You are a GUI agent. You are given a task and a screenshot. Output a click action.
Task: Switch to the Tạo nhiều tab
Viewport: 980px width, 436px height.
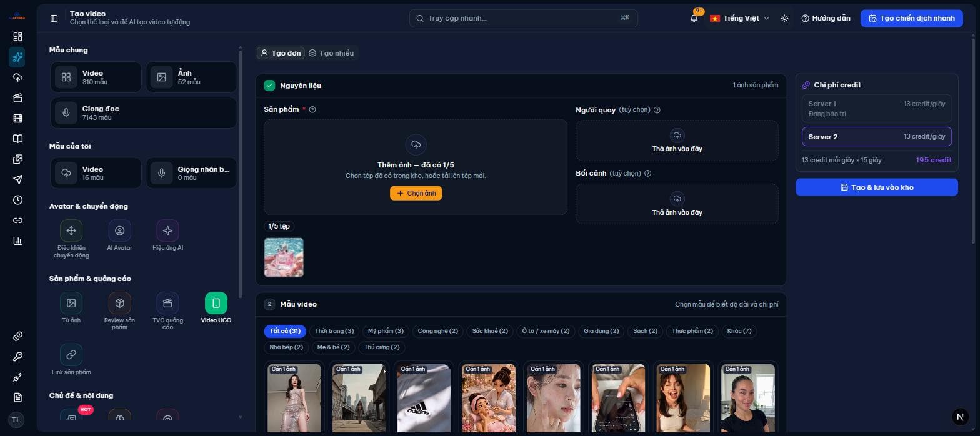tap(331, 53)
